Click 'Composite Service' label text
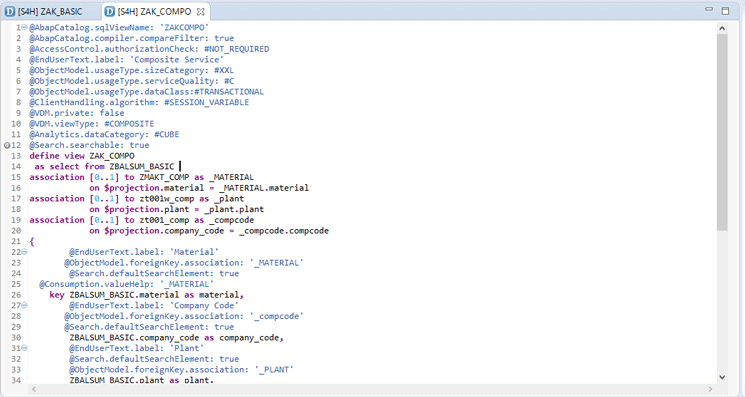 click(x=176, y=60)
